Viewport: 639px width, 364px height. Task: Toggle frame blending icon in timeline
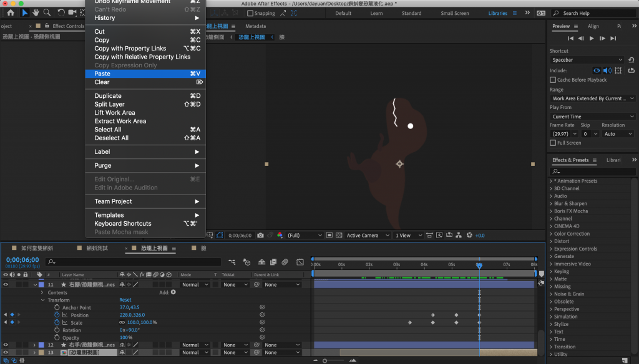click(x=273, y=262)
